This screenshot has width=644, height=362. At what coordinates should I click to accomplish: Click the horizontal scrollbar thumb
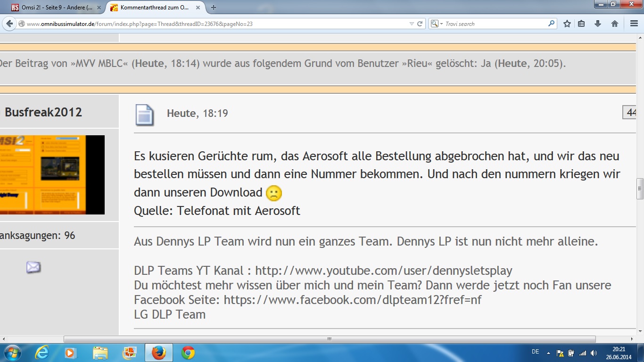(330, 339)
